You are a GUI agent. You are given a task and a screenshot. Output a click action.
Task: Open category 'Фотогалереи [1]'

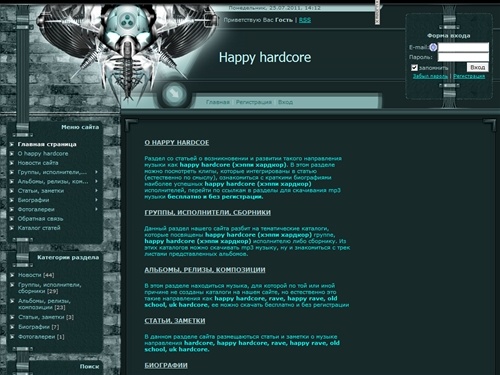(41, 337)
